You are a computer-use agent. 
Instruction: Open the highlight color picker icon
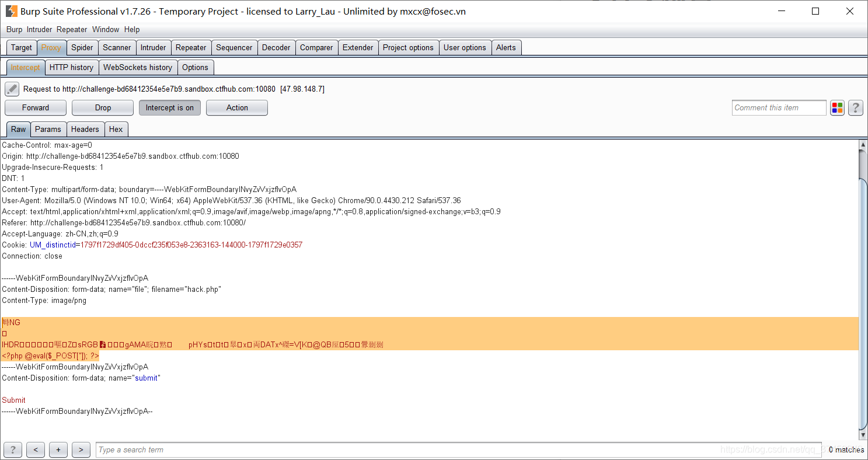[838, 107]
